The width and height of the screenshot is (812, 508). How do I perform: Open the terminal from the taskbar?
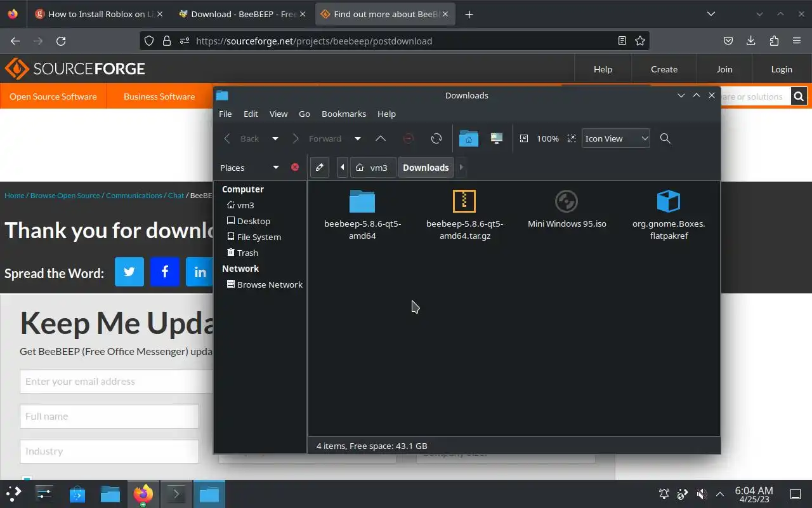click(176, 494)
